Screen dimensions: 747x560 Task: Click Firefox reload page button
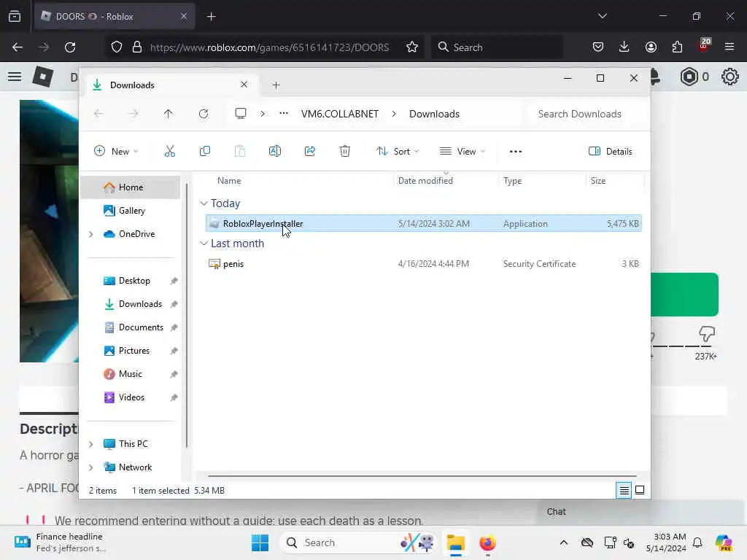[70, 47]
